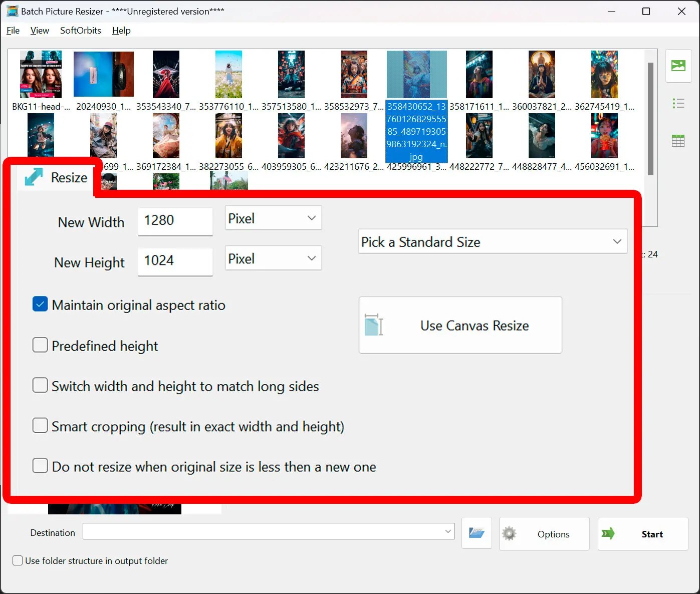Enable Switch width and height checkbox

coord(40,385)
